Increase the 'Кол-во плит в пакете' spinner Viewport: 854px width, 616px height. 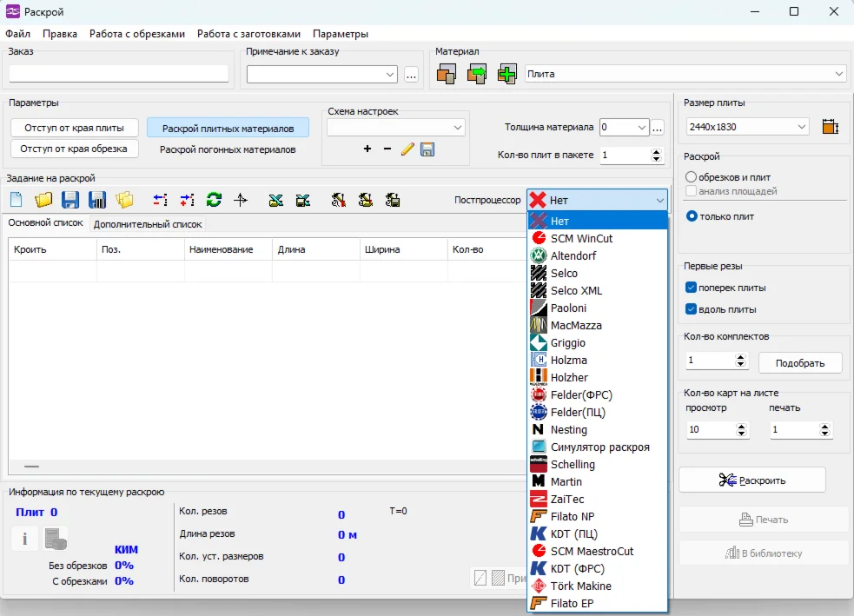point(656,151)
